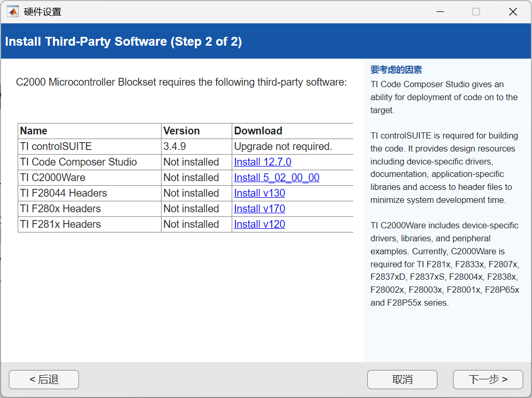Viewport: 532px width, 398px height.
Task: Select the TI controlSUITE name cell
Action: click(89, 146)
